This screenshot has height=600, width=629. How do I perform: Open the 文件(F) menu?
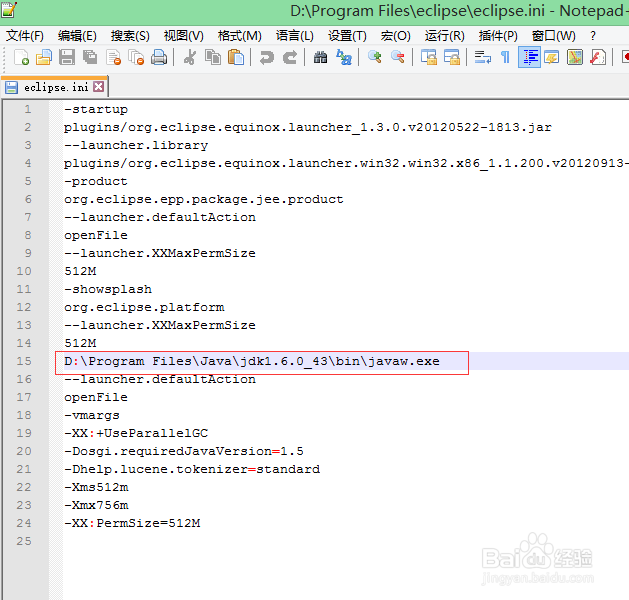(24, 36)
